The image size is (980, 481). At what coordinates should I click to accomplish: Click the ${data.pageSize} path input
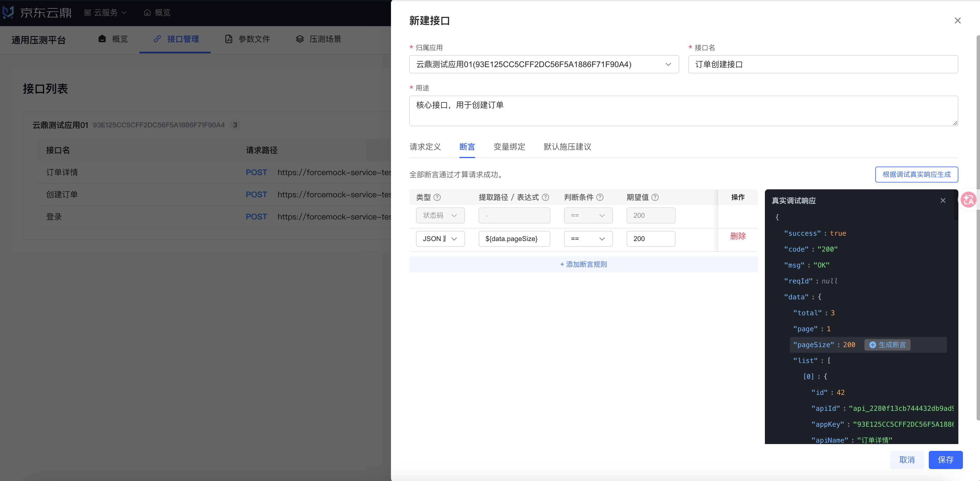coord(514,239)
